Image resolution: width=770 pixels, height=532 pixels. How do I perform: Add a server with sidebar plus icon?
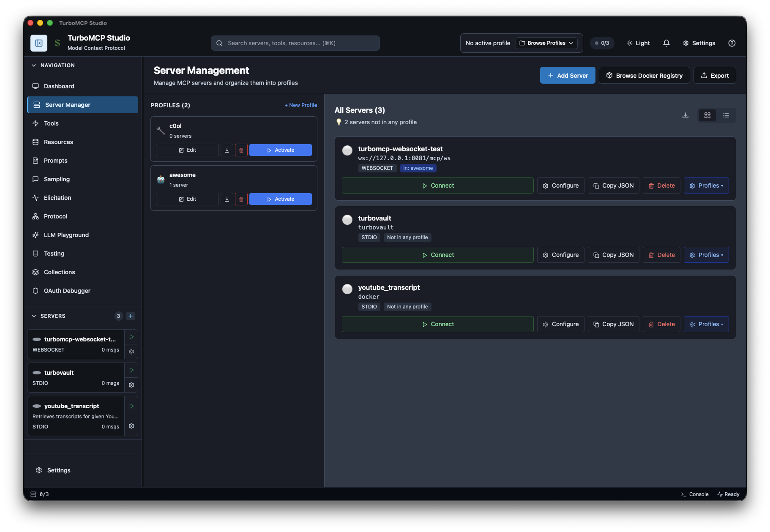point(131,316)
